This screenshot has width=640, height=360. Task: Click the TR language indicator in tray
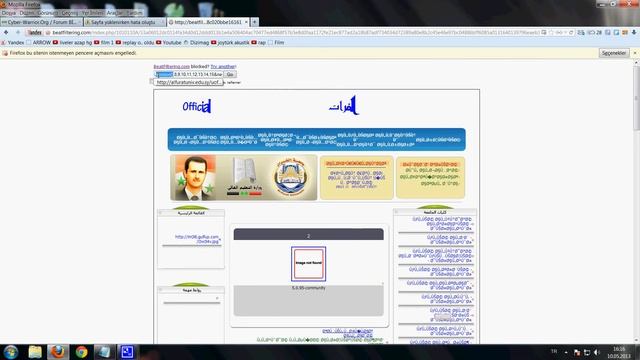pos(554,351)
